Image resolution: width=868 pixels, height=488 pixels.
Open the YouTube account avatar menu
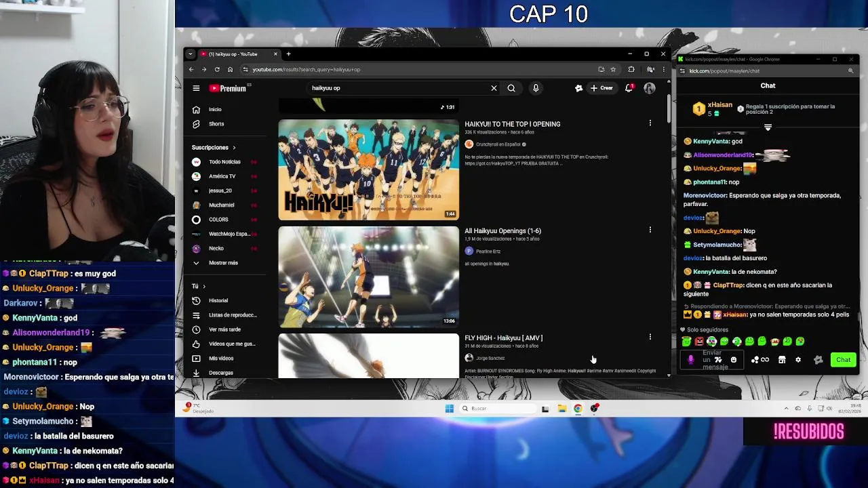click(650, 88)
